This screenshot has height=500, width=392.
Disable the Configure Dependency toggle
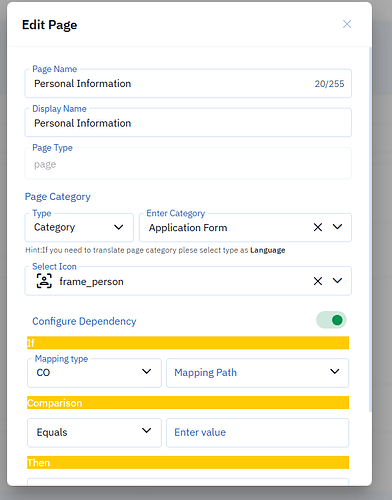[331, 320]
